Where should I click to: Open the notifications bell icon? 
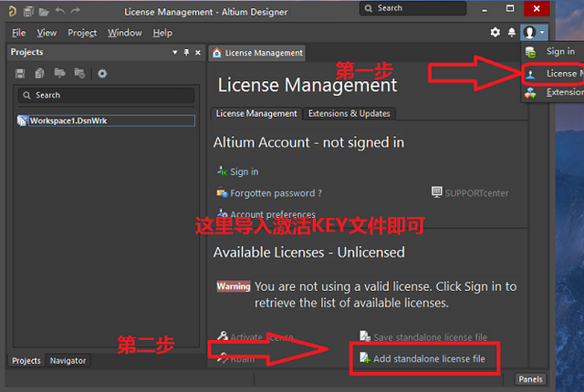click(x=512, y=33)
